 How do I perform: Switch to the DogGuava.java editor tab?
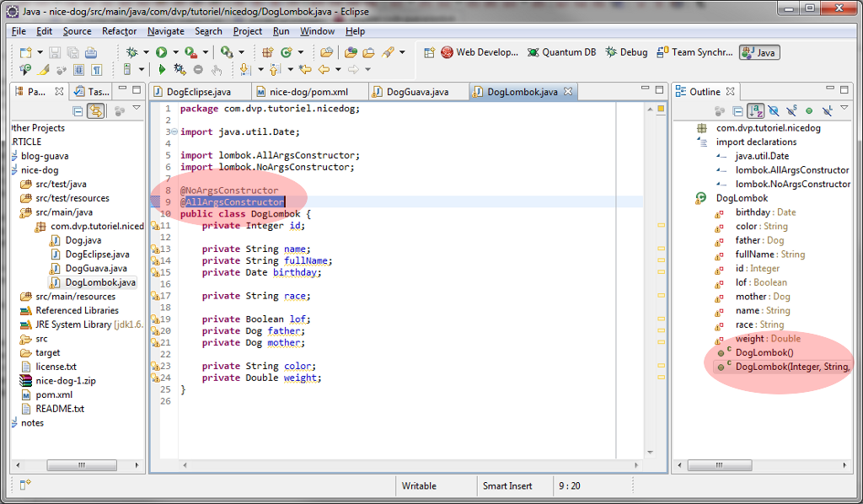pyautogui.click(x=417, y=92)
